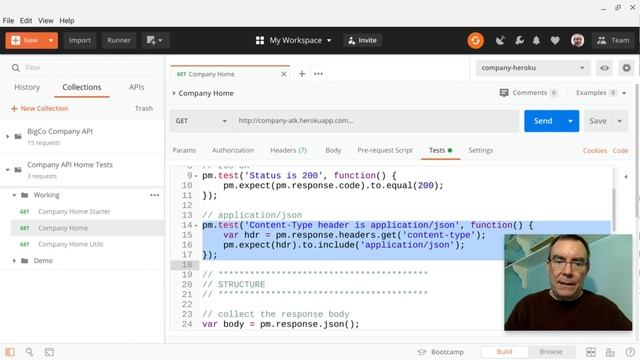Open manage environments gear icon
The image size is (640, 360).
(x=627, y=68)
